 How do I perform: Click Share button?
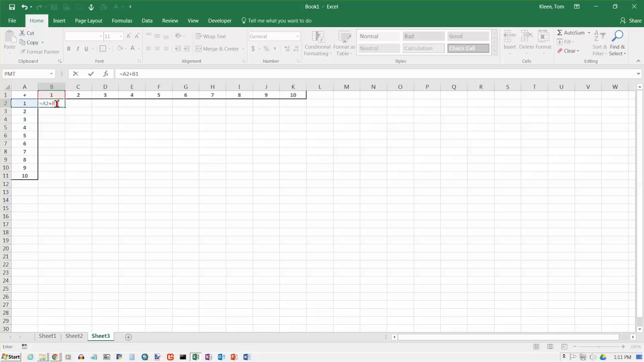630,21
